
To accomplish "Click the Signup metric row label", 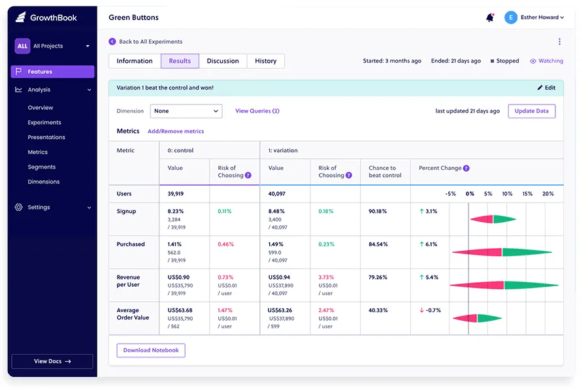I will point(126,211).
